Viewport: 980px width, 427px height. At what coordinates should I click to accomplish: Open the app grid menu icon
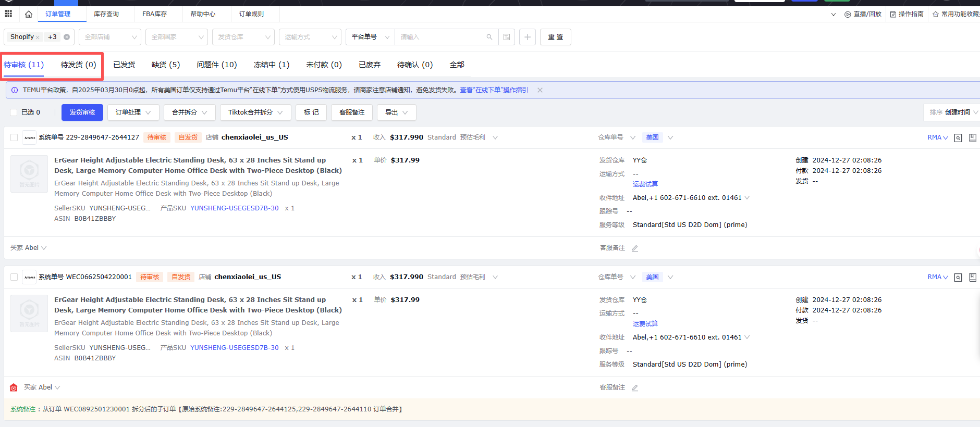(x=8, y=14)
